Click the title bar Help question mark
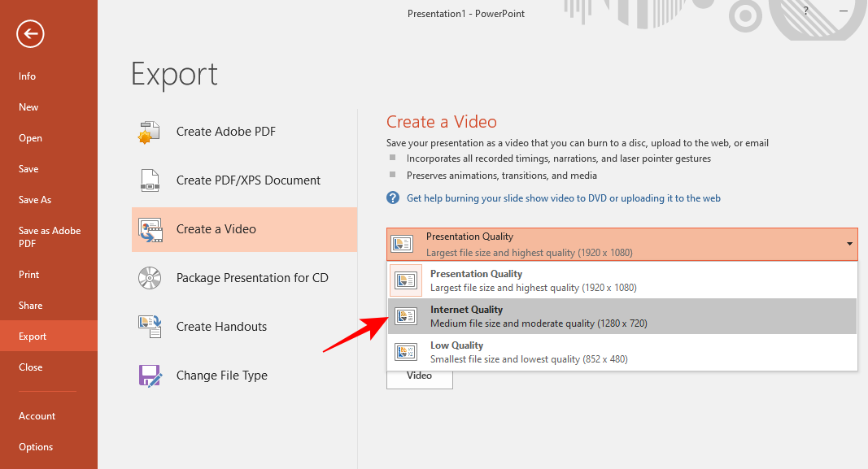Screen dimensions: 868x469 pyautogui.click(x=805, y=11)
